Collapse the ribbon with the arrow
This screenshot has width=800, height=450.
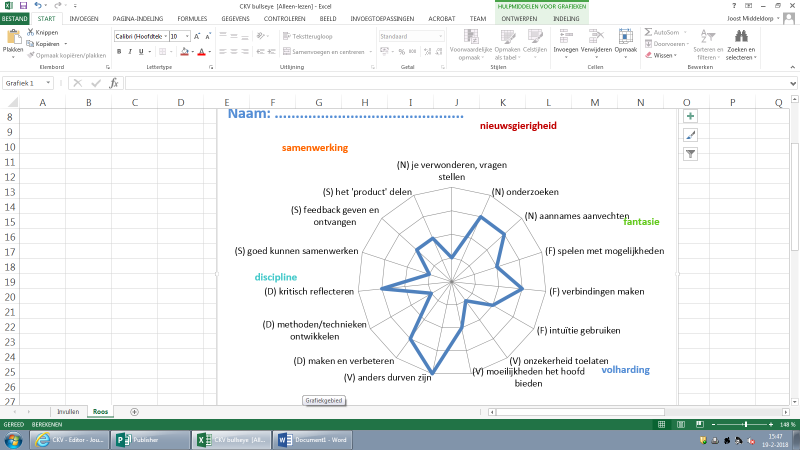coord(792,67)
